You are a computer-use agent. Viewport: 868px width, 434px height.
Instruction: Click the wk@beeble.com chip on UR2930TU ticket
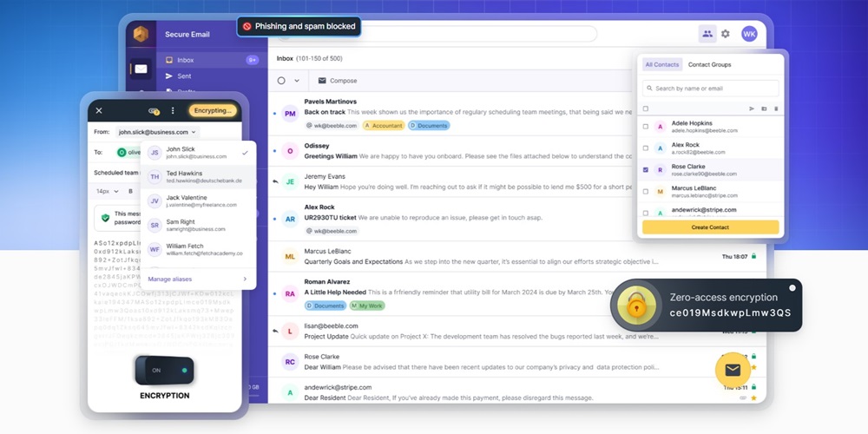(x=332, y=231)
